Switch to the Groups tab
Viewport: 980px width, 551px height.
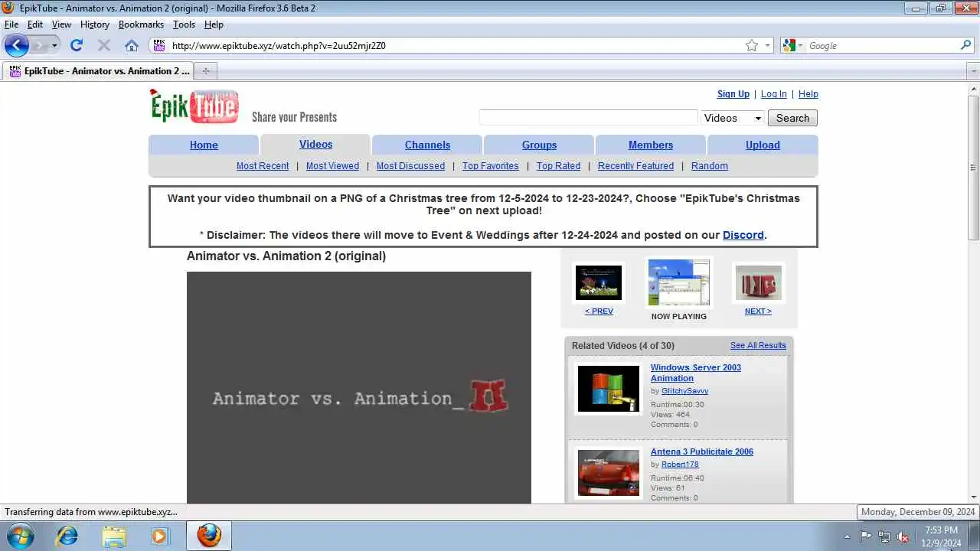point(539,145)
